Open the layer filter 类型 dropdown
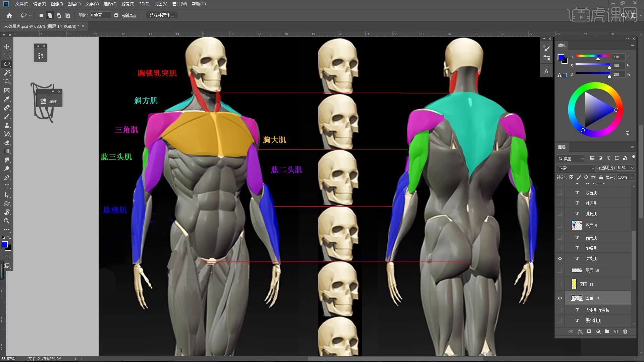The image size is (644, 362). click(x=571, y=158)
